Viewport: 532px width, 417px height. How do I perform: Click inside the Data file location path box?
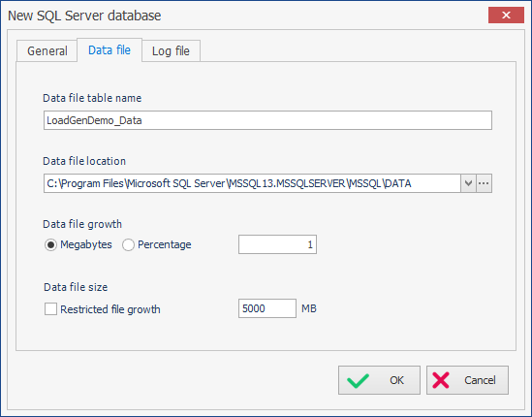(x=252, y=183)
